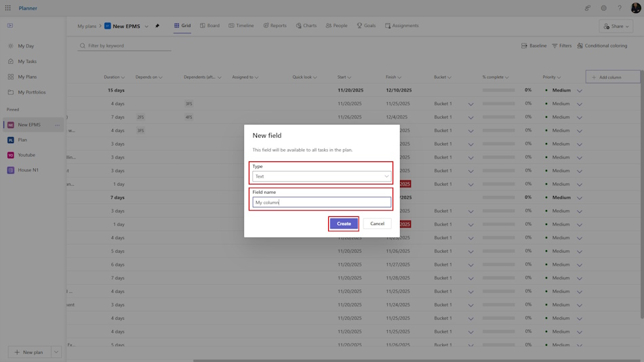This screenshot has width=644, height=362.
Task: Expand the New EPMS plan title dropdown
Action: (x=146, y=26)
